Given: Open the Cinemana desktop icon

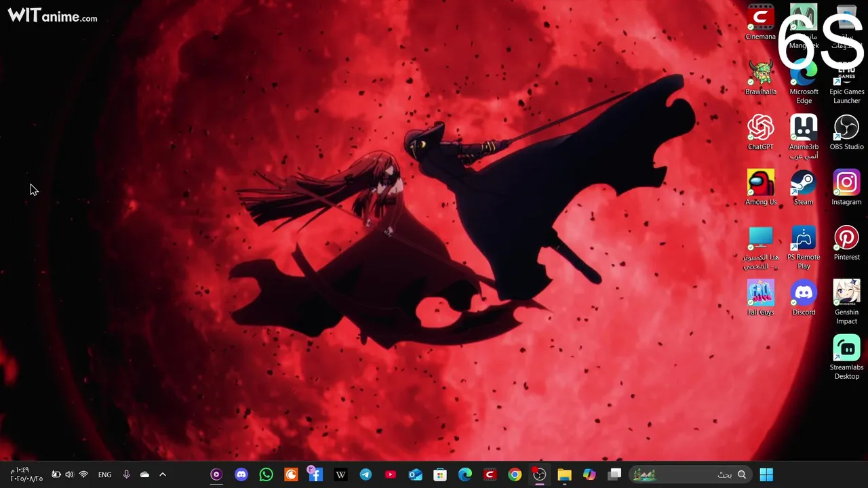Looking at the screenshot, I should click(x=761, y=22).
